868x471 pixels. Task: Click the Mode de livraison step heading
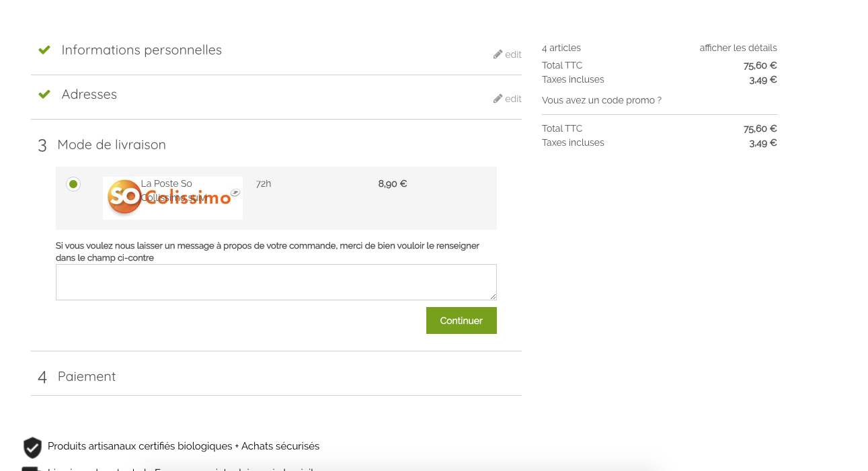click(111, 145)
